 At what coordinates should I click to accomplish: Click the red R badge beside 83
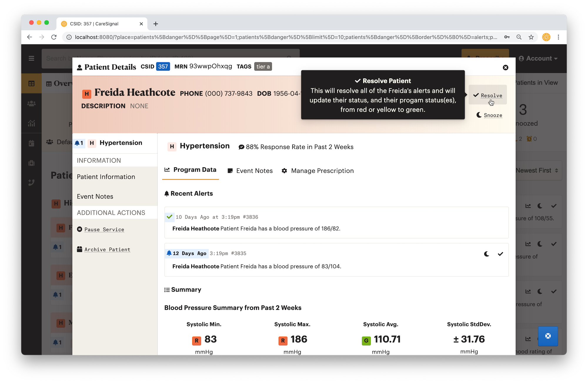196,340
